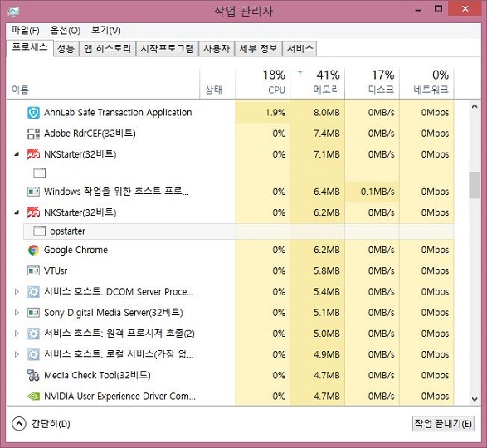Maximize the 작업 관리자 window
487x448 pixels.
[438, 8]
